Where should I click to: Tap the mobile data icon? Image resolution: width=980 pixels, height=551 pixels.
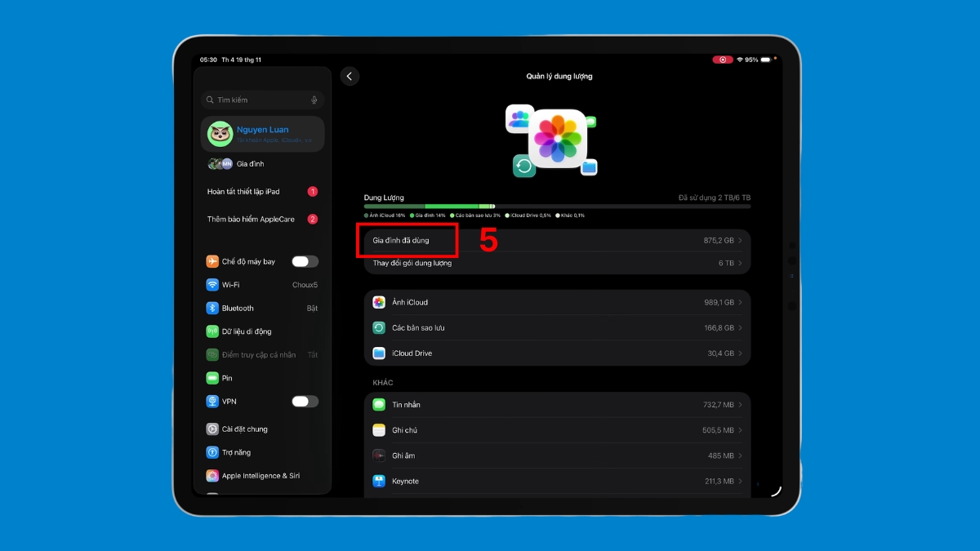212,331
